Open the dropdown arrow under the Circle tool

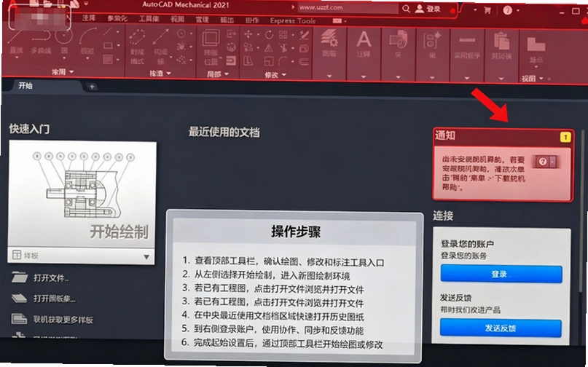(64, 58)
